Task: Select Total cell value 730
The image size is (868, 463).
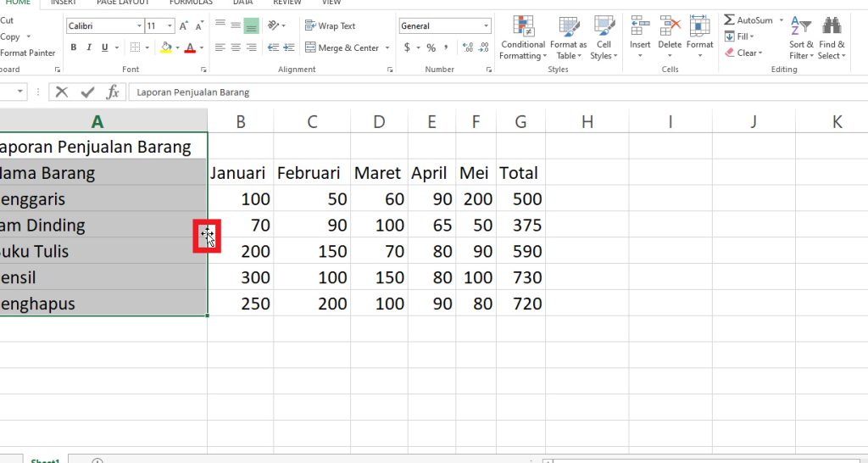Action: click(x=521, y=277)
